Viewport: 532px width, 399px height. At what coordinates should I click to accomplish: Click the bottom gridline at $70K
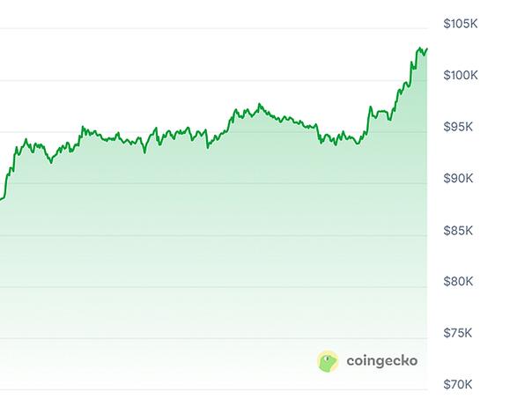[176, 389]
